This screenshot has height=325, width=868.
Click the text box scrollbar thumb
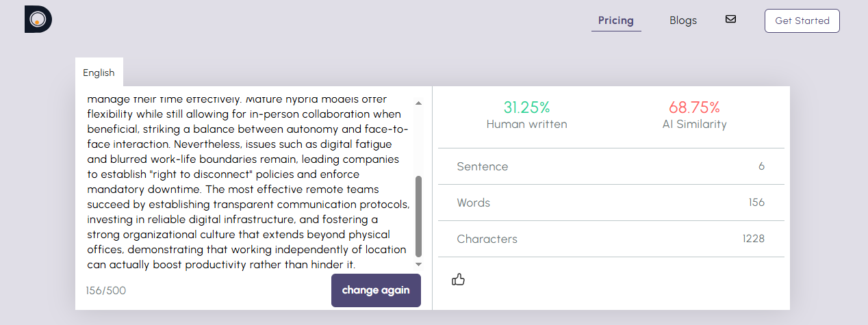[x=418, y=216]
